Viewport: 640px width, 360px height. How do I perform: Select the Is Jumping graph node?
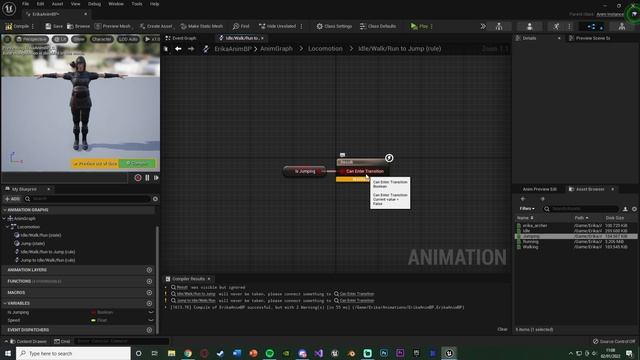(304, 171)
